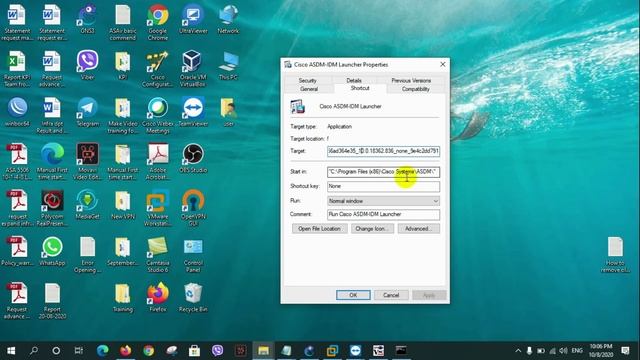
Task: Open the Network desktop icon
Action: [228, 19]
